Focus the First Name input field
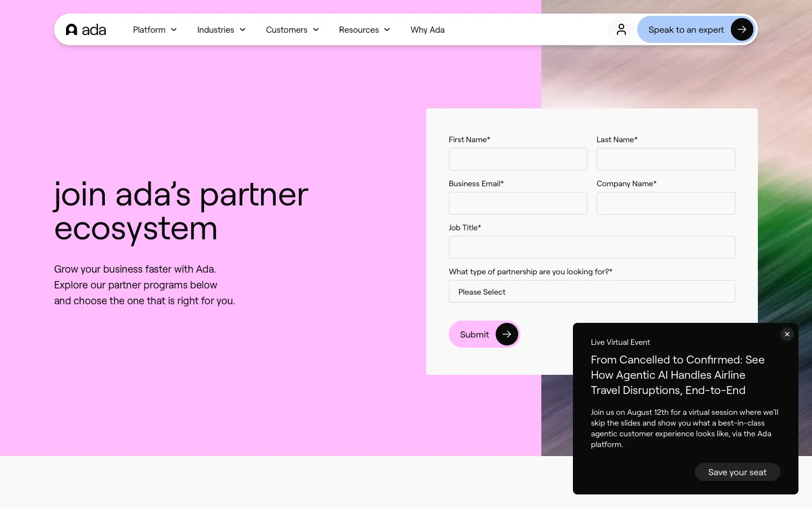The width and height of the screenshot is (812, 508). coord(518,159)
